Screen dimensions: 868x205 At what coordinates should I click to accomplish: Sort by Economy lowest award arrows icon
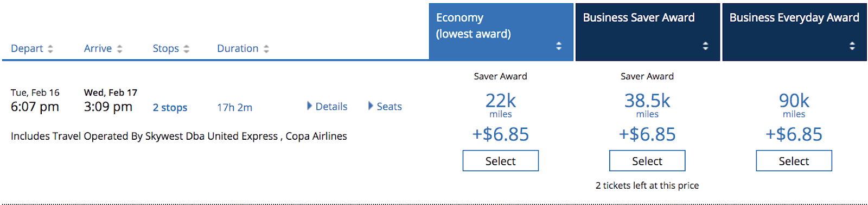559,46
